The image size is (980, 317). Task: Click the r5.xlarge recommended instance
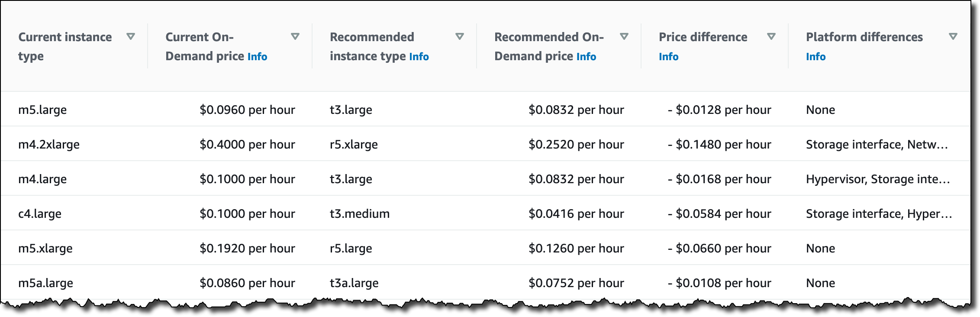coord(354,145)
